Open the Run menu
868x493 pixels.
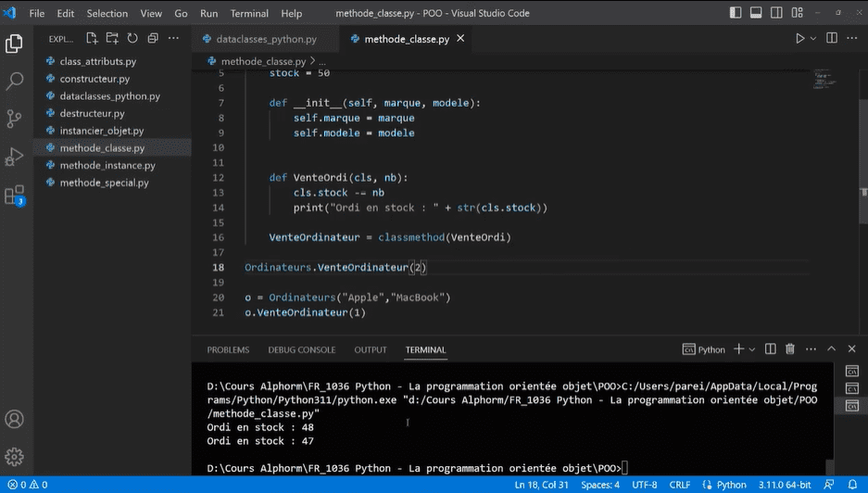[208, 13]
